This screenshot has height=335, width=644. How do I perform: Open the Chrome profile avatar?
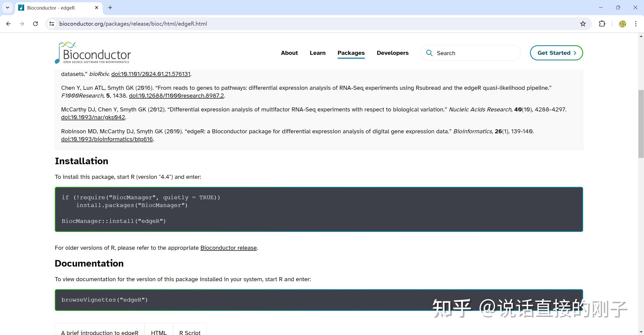(622, 24)
